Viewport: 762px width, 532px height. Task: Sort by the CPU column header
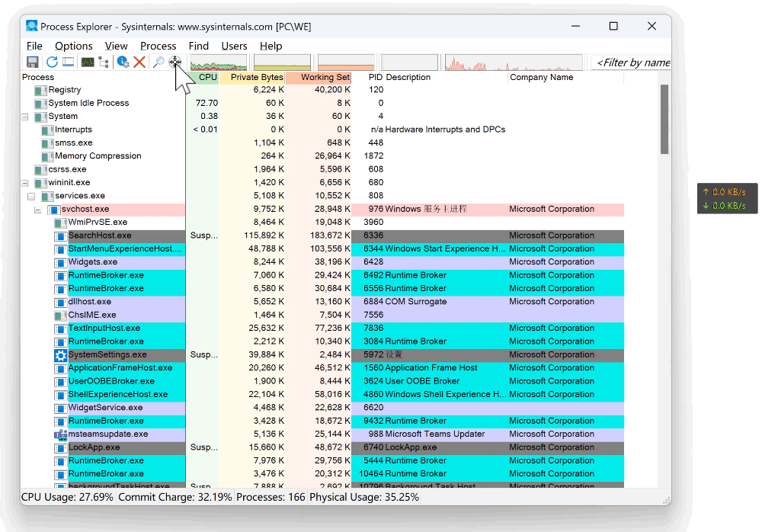(x=203, y=77)
